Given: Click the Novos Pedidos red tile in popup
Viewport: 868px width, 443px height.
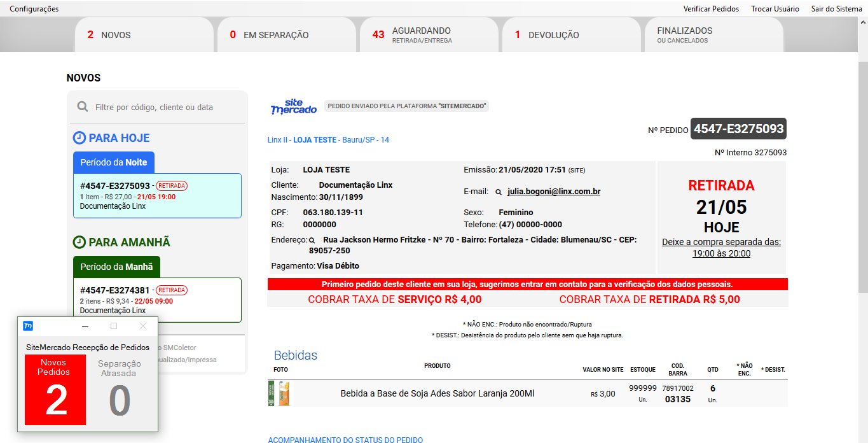Looking at the screenshot, I should (55, 390).
